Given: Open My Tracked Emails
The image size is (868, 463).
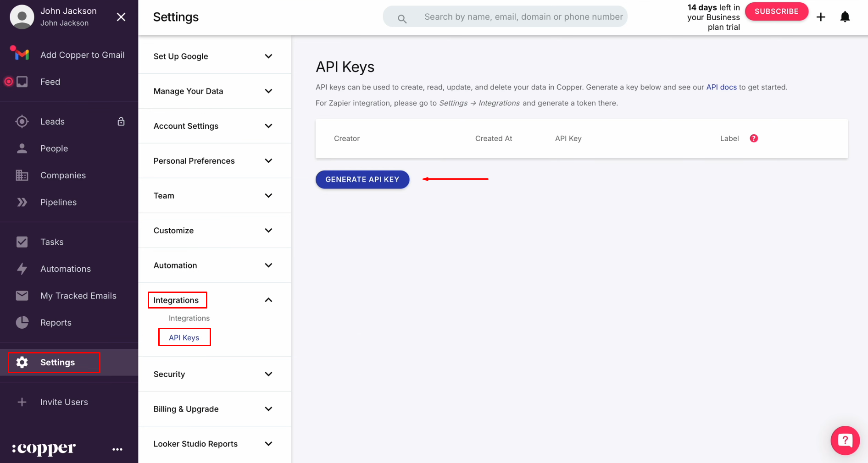Looking at the screenshot, I should click(78, 296).
